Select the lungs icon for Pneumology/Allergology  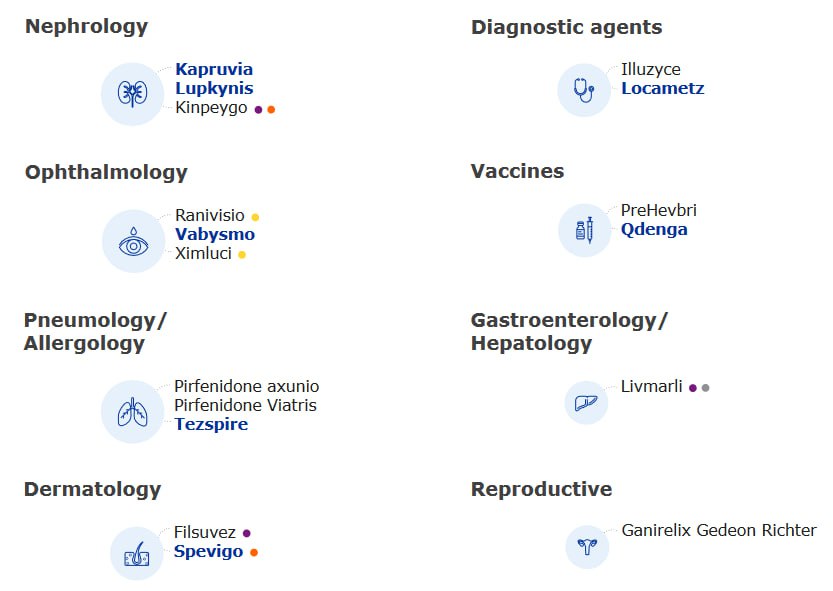pyautogui.click(x=132, y=412)
